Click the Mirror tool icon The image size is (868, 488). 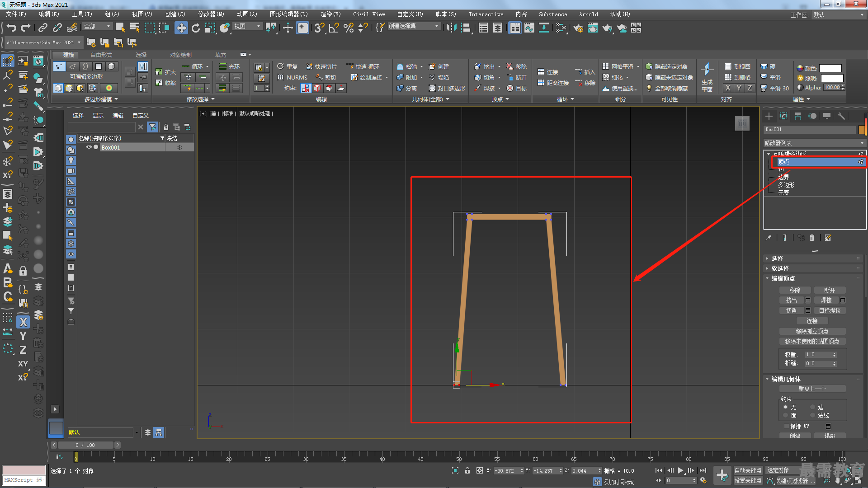(451, 28)
